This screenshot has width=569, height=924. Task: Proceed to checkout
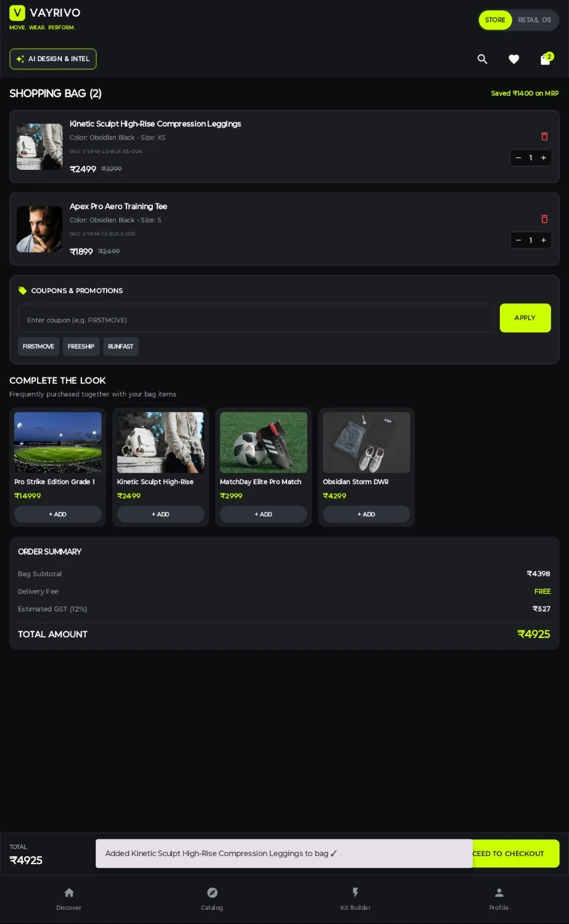(x=516, y=854)
